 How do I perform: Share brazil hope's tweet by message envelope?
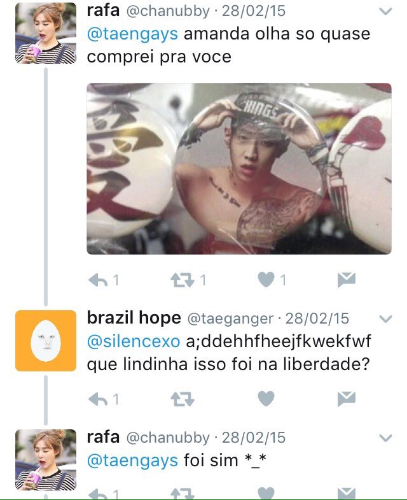tap(347, 399)
